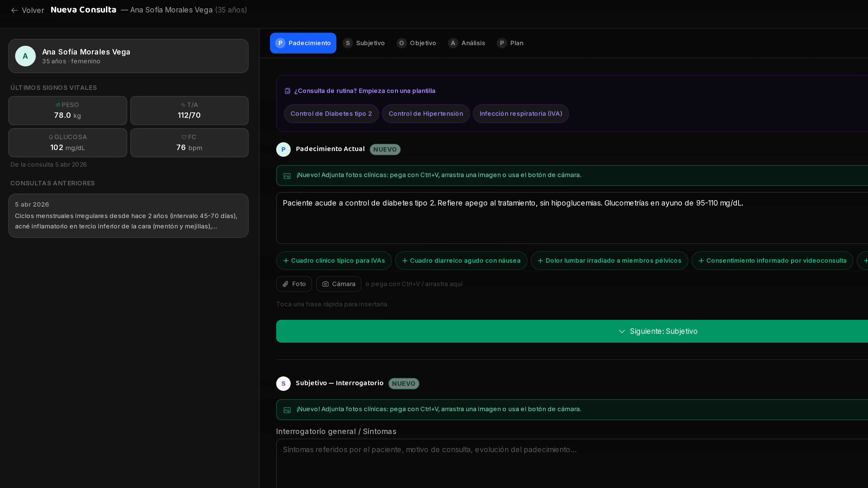Click the ÚLTIMOS SIGNOS VITALES heading
This screenshot has width=868, height=488.
click(x=53, y=88)
